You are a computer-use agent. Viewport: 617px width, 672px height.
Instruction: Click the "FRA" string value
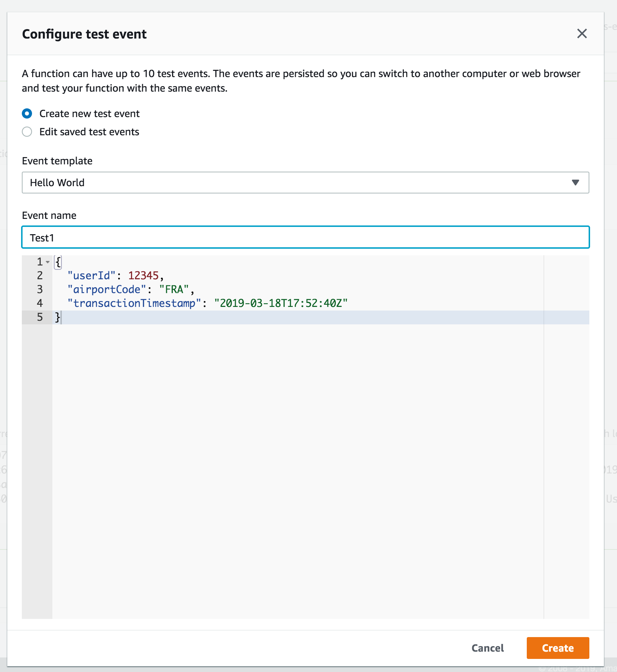pyautogui.click(x=174, y=289)
